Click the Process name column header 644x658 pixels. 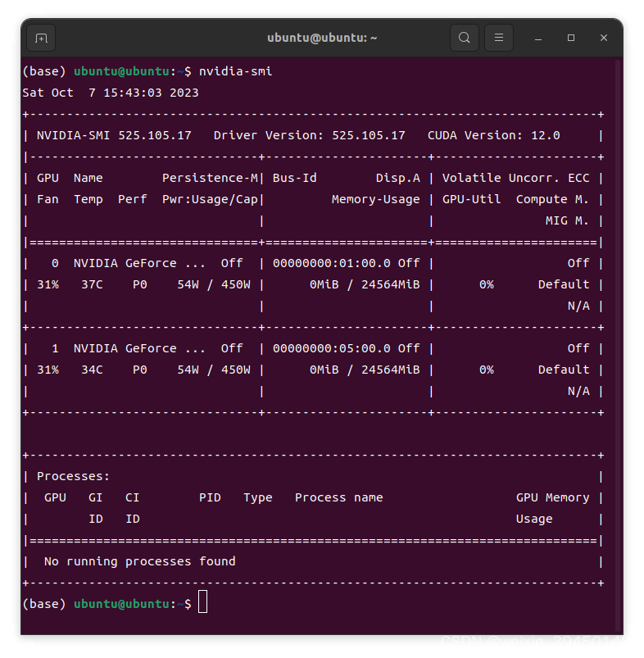point(338,497)
